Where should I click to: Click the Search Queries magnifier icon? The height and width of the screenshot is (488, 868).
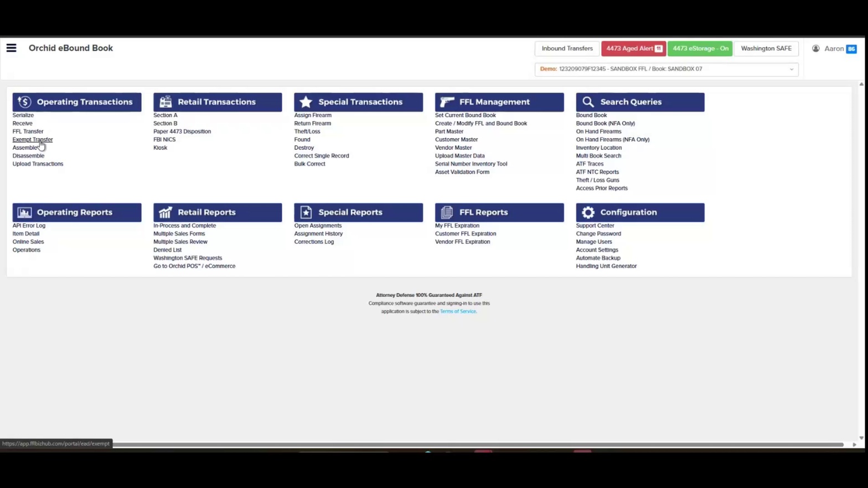(588, 102)
